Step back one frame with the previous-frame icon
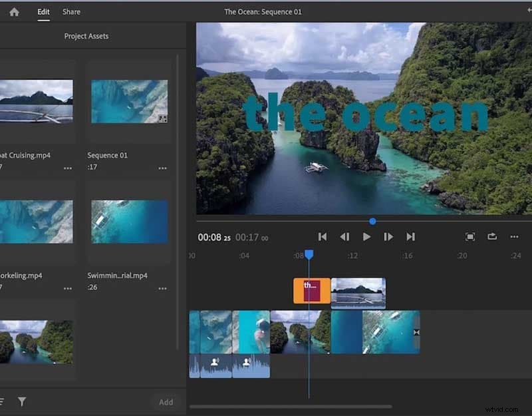Image resolution: width=532 pixels, height=416 pixels. (345, 236)
